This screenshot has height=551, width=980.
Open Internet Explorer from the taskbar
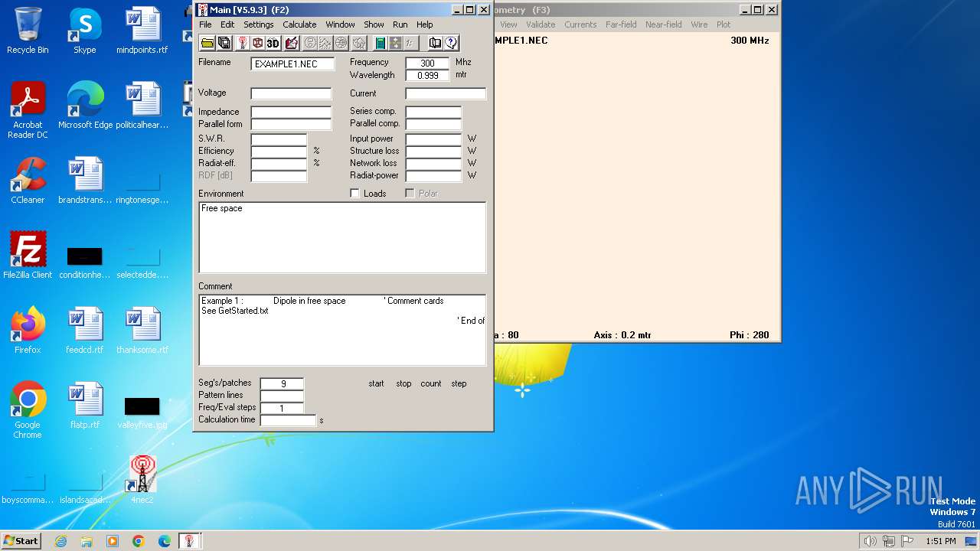pyautogui.click(x=60, y=541)
